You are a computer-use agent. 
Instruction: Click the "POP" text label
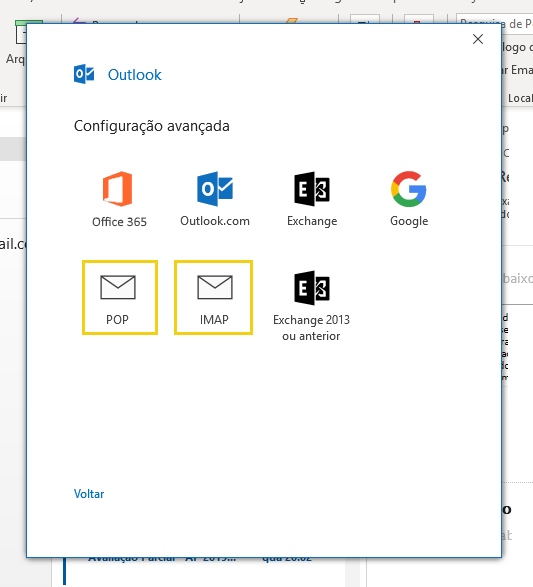click(x=118, y=319)
